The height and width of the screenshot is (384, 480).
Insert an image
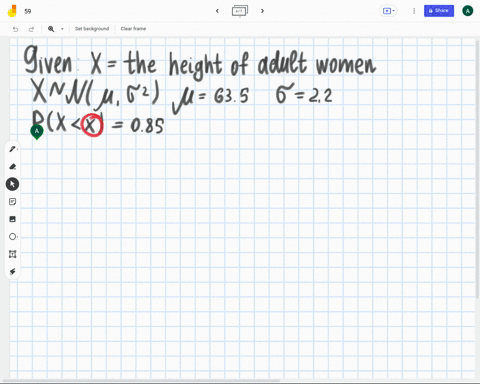pyautogui.click(x=13, y=219)
